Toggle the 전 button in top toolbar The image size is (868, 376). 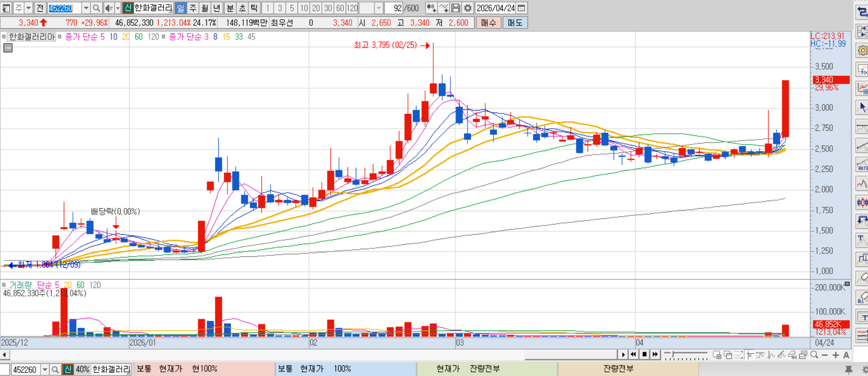[x=40, y=8]
